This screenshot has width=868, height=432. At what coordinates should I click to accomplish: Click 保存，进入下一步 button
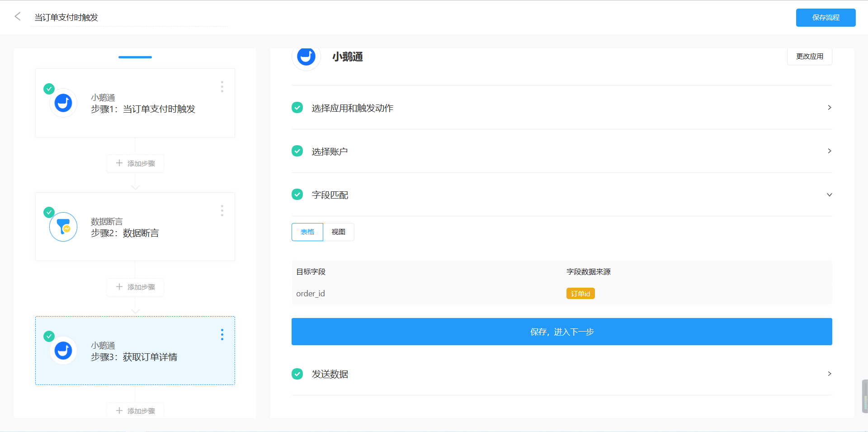561,332
